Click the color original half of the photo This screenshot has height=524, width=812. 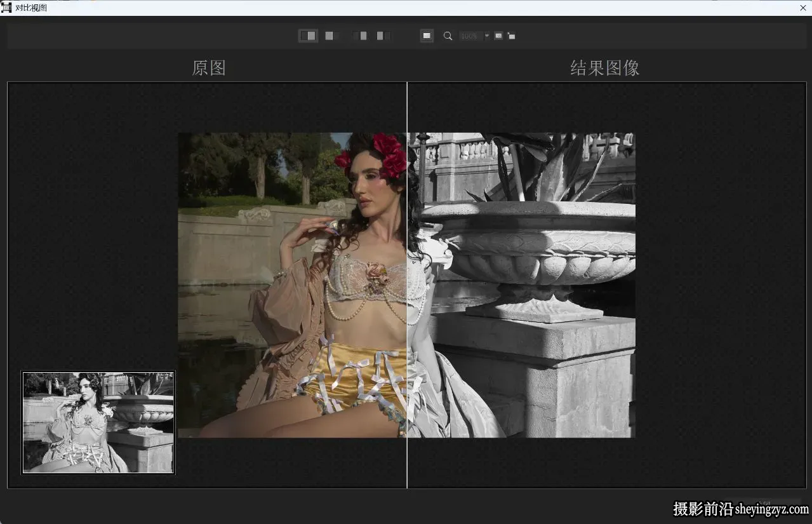(x=292, y=285)
